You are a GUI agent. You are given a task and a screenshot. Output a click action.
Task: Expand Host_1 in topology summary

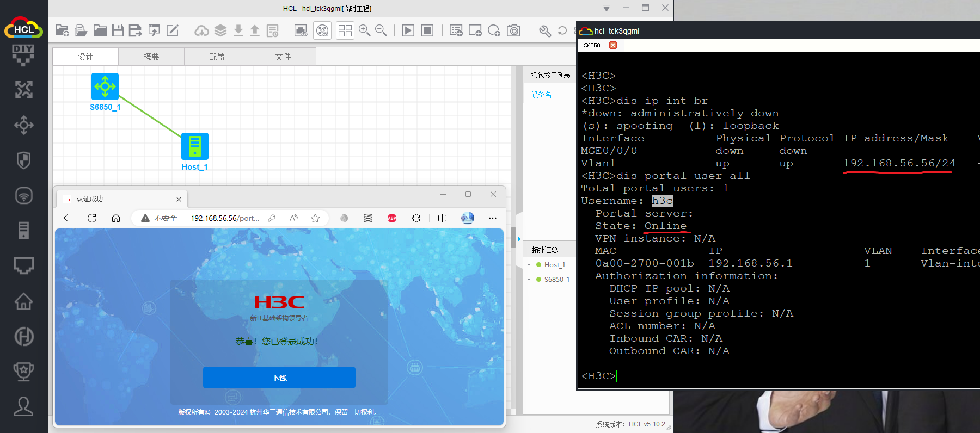[529, 265]
